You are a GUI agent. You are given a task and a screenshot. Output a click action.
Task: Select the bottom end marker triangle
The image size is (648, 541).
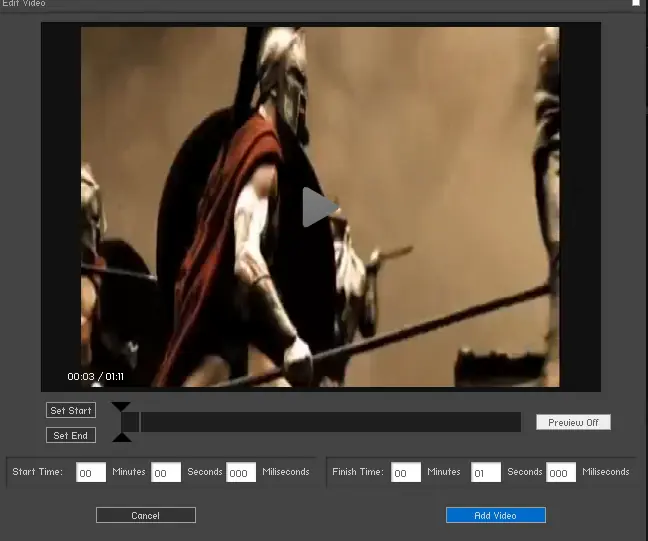(122, 437)
